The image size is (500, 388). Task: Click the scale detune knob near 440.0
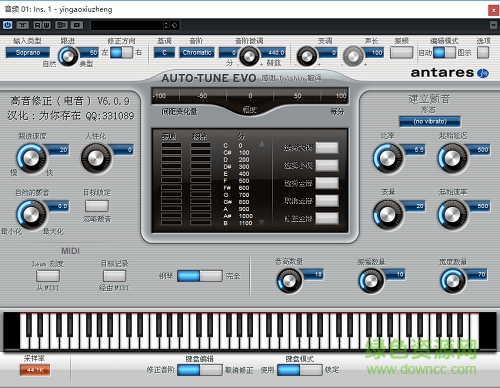pyautogui.click(x=249, y=56)
